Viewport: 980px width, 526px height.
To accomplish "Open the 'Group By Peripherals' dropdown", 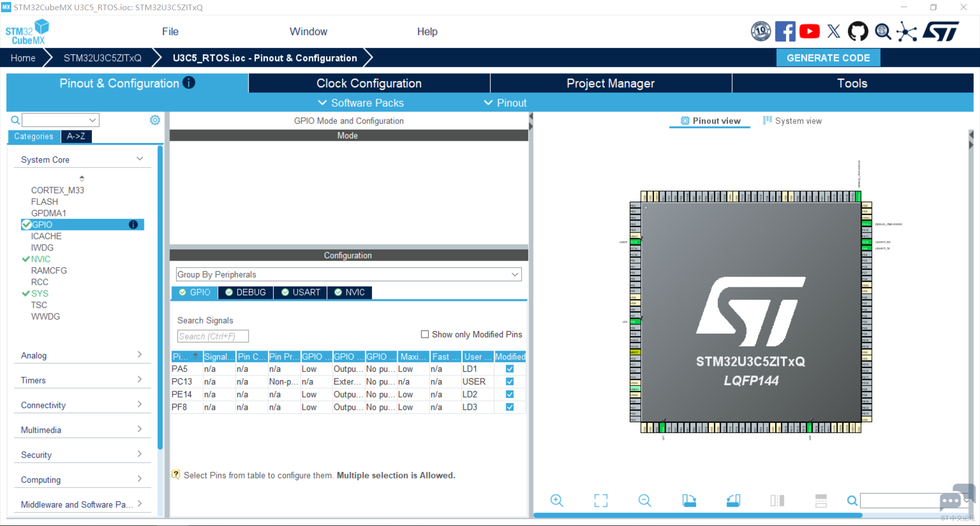I will pos(349,274).
